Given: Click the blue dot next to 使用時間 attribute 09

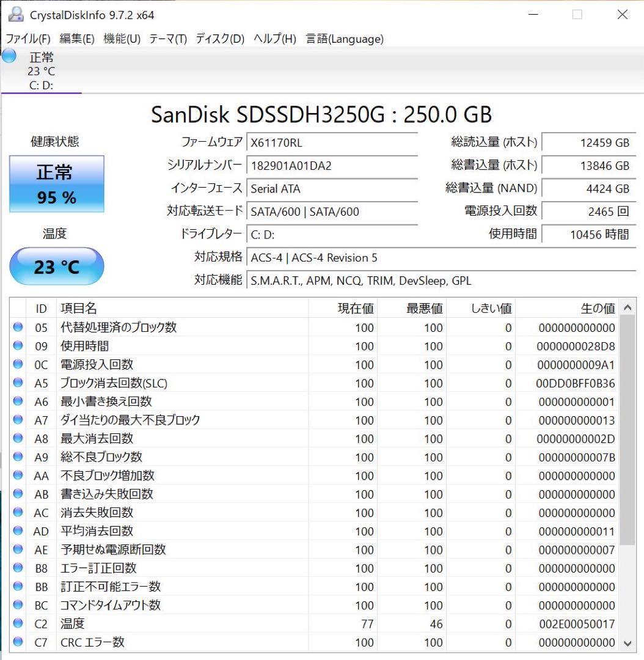Looking at the screenshot, I should [x=18, y=346].
